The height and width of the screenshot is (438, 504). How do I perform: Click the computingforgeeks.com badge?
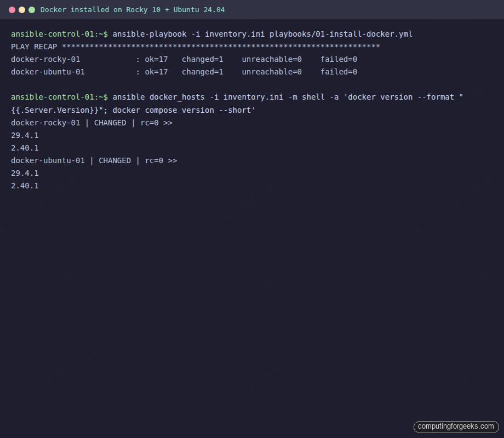(x=456, y=427)
